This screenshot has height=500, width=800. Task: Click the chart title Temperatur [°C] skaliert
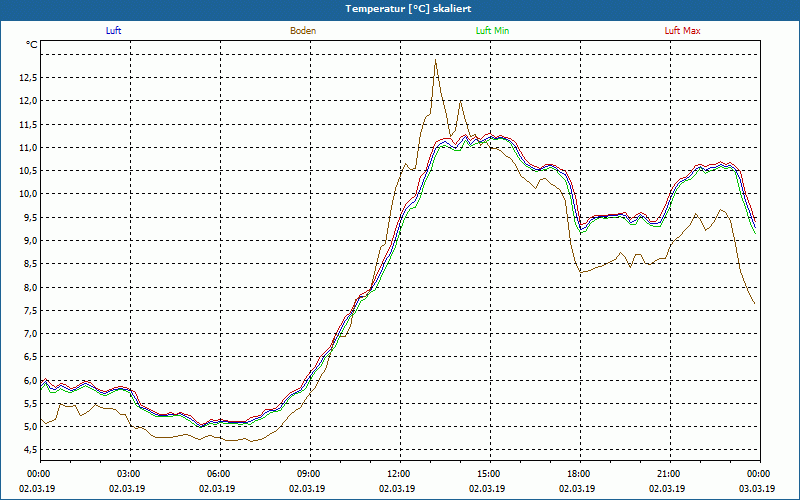click(408, 9)
